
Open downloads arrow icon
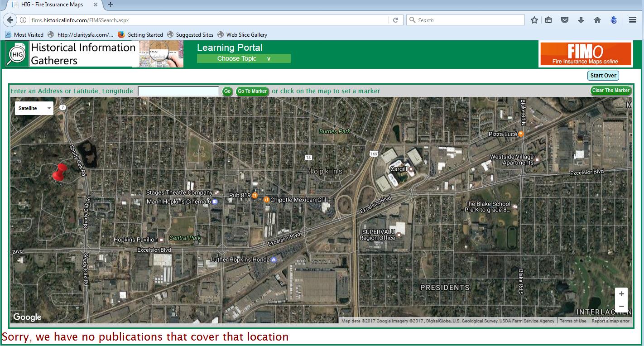[x=581, y=20]
